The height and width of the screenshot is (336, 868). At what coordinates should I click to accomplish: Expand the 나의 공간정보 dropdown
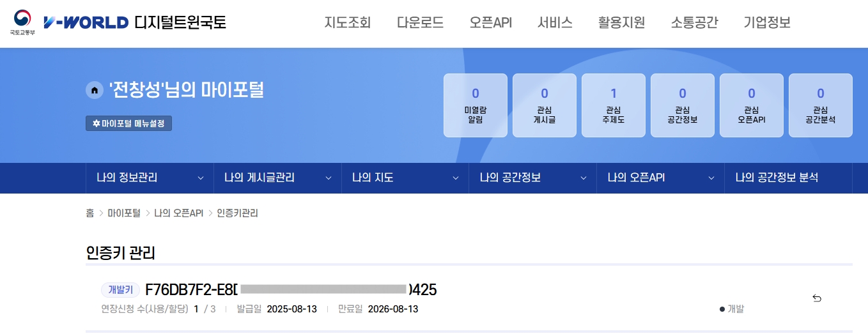point(533,178)
